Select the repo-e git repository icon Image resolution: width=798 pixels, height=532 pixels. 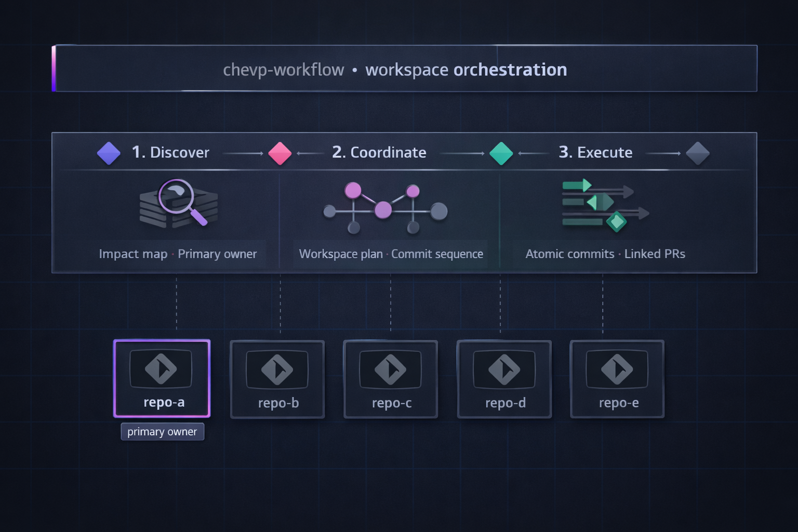617,369
